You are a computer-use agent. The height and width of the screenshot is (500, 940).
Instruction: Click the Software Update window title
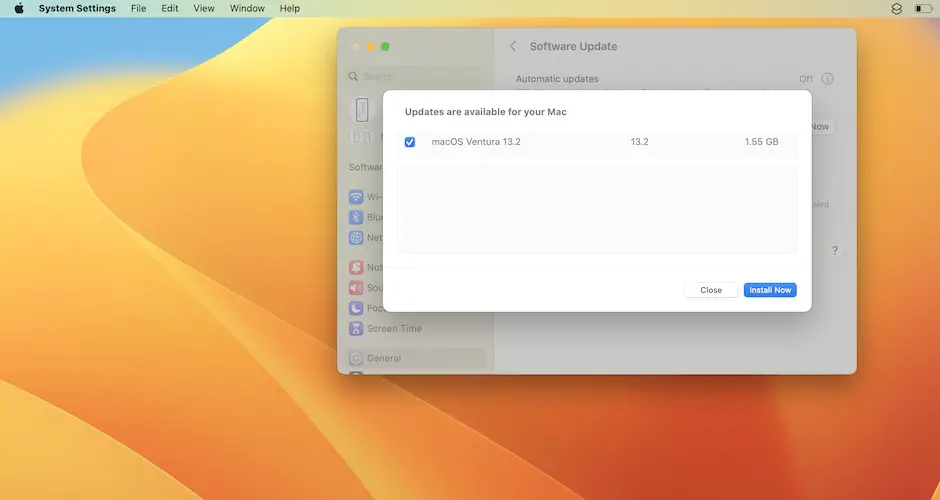click(x=573, y=46)
